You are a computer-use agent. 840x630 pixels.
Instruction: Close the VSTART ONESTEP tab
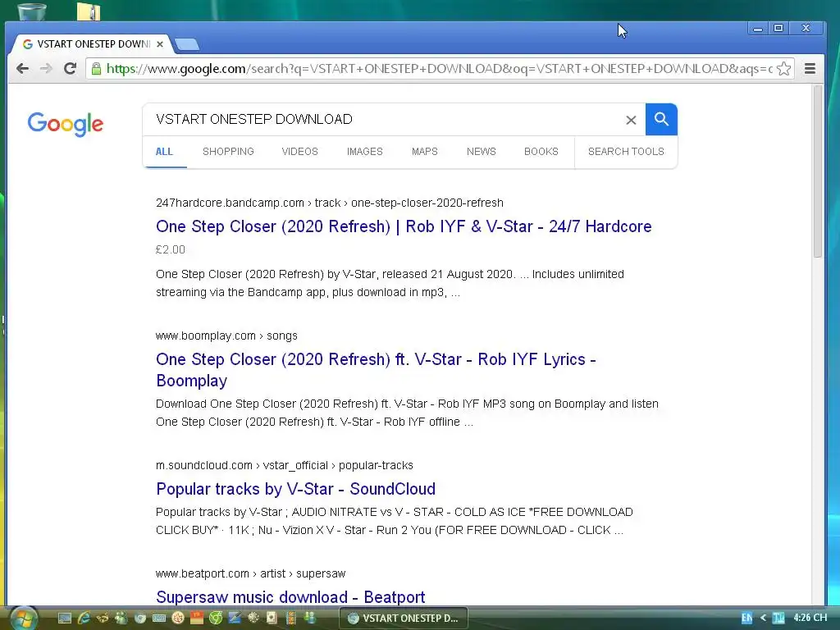click(160, 44)
